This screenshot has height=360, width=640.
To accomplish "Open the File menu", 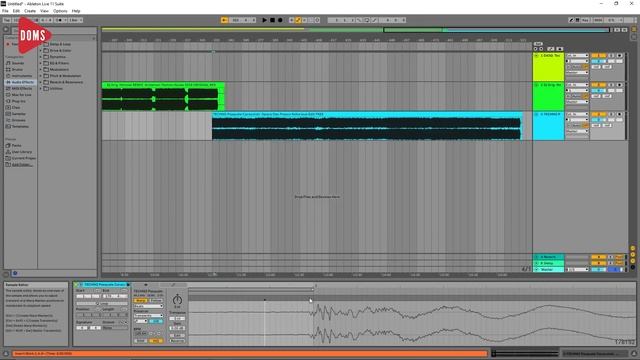I will point(5,11).
